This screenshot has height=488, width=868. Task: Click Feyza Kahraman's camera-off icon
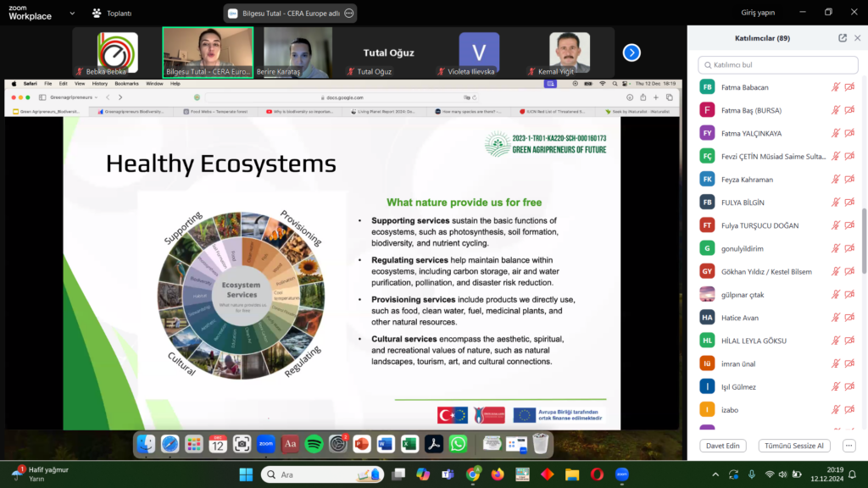pos(849,180)
